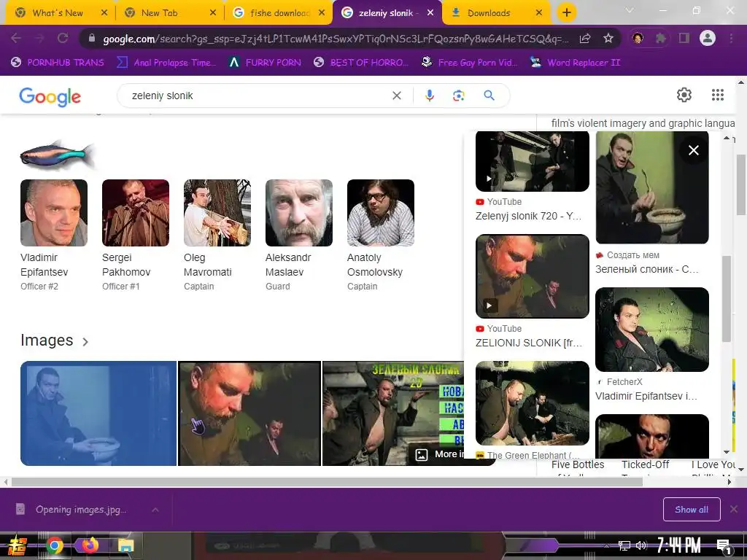Close the downloads bar with X
Screen dimensions: 747x560
[734, 509]
